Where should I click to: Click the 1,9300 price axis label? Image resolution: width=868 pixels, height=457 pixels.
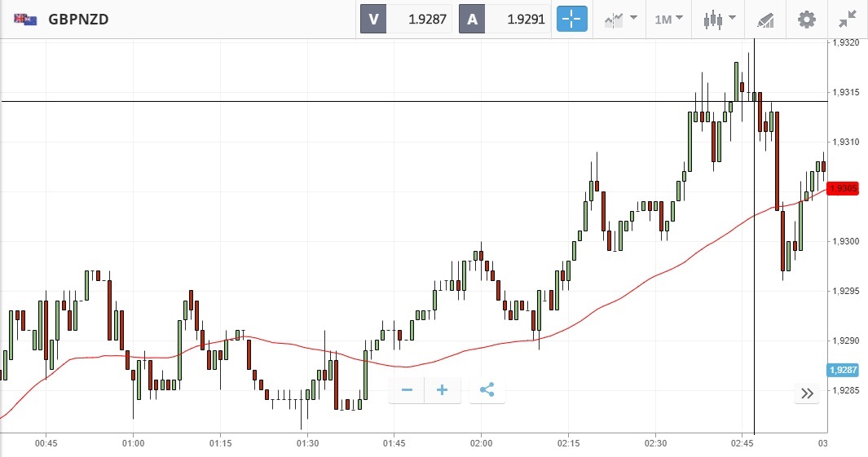(x=843, y=241)
